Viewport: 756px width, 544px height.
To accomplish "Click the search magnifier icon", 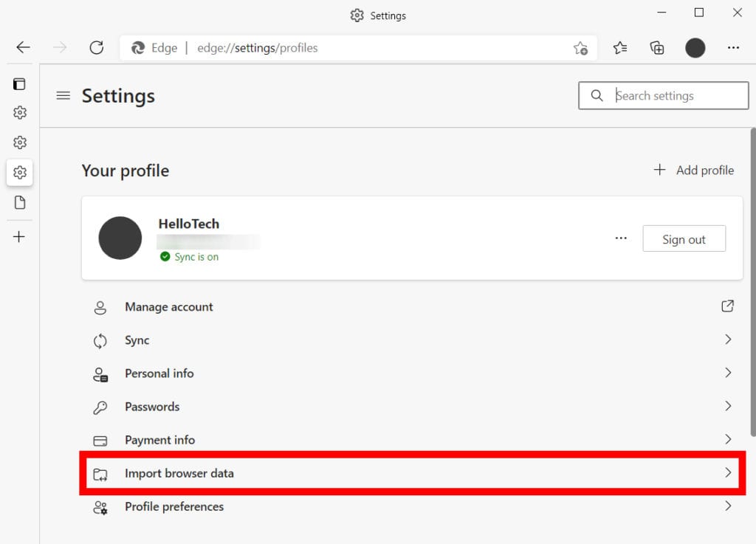I will [x=597, y=95].
